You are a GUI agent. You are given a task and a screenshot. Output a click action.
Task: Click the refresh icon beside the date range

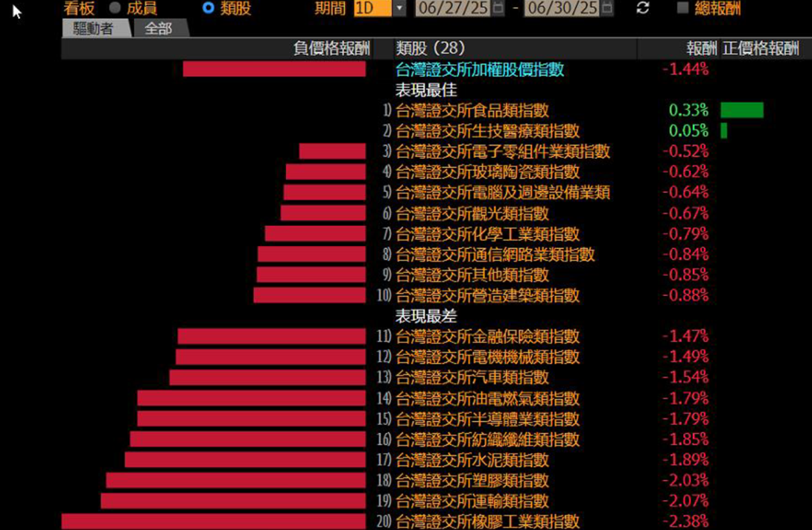coord(643,7)
